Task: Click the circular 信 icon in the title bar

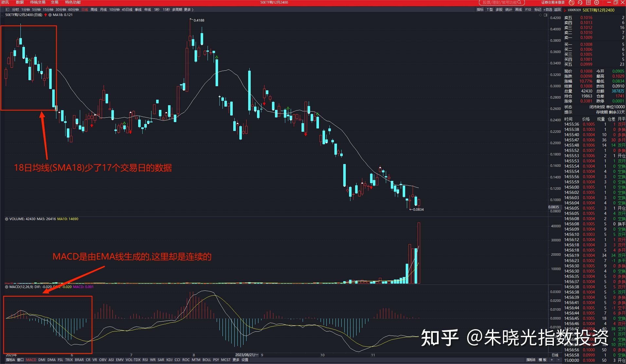Action: [x=571, y=2]
